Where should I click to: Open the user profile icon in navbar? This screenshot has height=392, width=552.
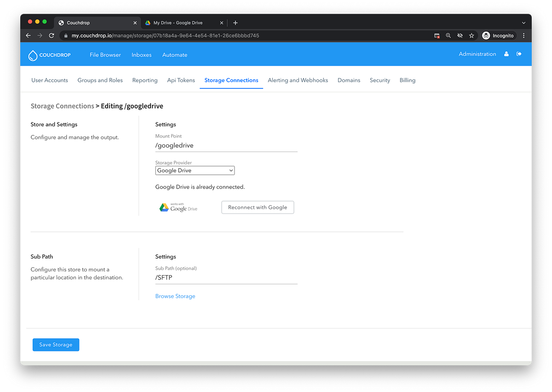(x=506, y=54)
